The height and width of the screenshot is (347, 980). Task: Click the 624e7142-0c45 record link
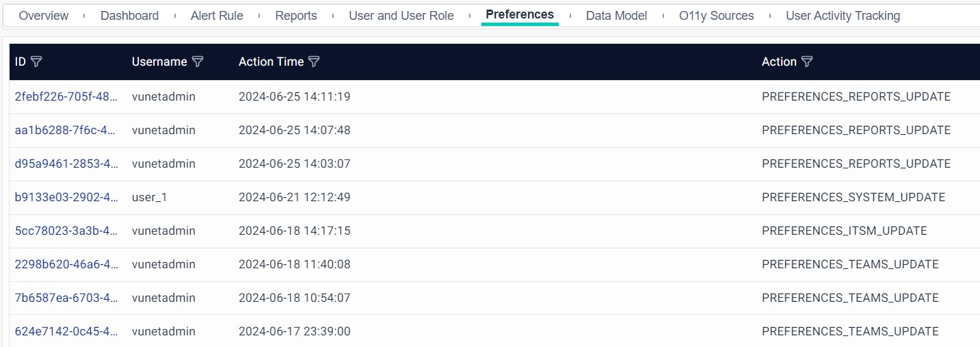tap(66, 331)
